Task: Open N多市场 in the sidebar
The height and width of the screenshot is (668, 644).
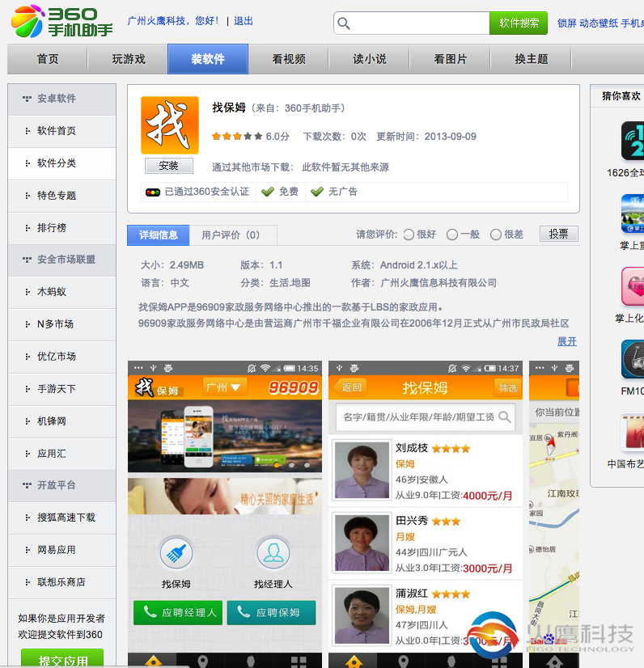Action: pyautogui.click(x=61, y=324)
